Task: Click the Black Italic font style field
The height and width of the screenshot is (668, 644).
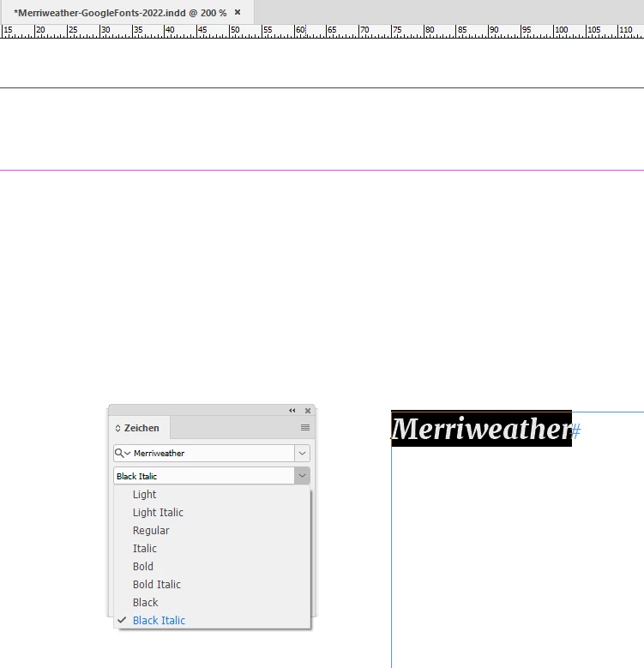Action: 204,476
